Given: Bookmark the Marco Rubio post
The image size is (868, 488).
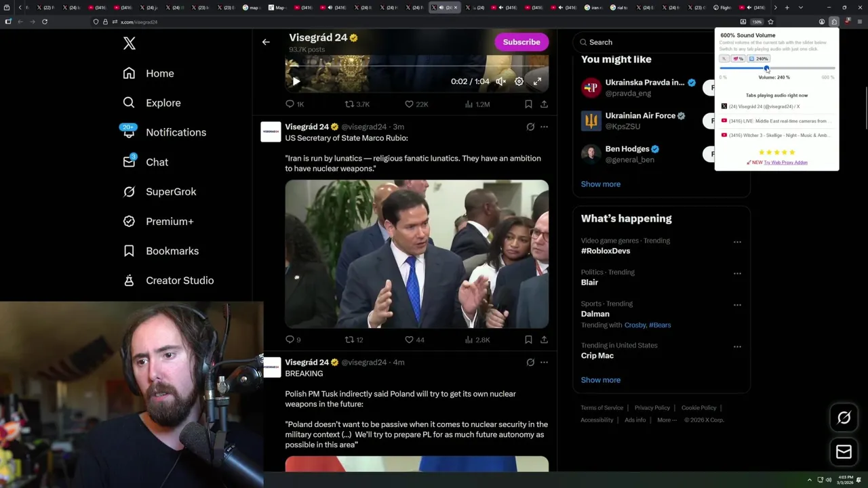Looking at the screenshot, I should pyautogui.click(x=528, y=340).
